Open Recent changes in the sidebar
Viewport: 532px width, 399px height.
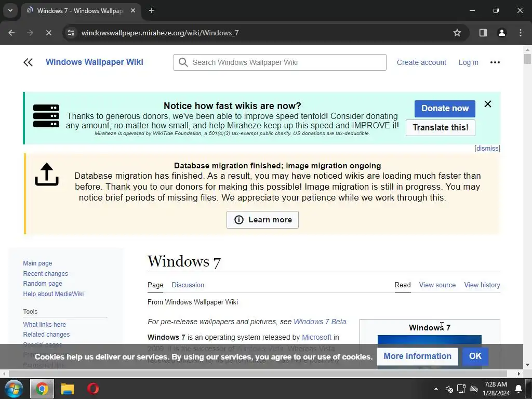click(x=46, y=273)
